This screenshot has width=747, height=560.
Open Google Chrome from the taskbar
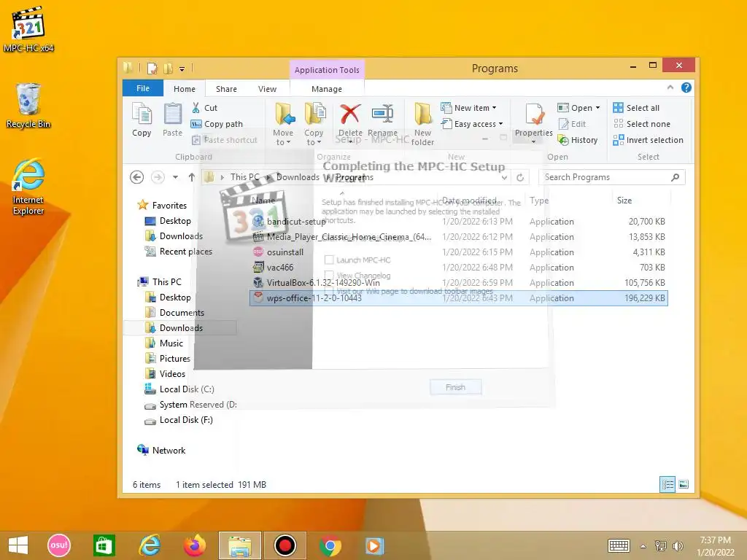330,545
